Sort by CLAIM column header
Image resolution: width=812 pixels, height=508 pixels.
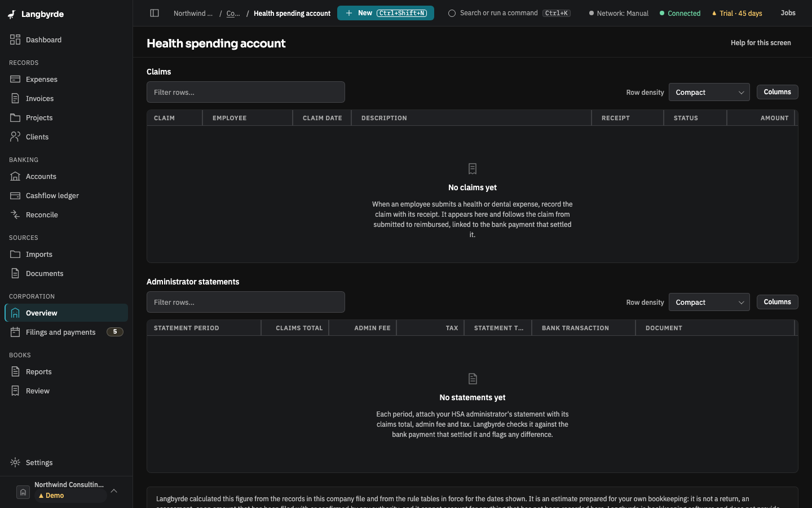(175, 118)
